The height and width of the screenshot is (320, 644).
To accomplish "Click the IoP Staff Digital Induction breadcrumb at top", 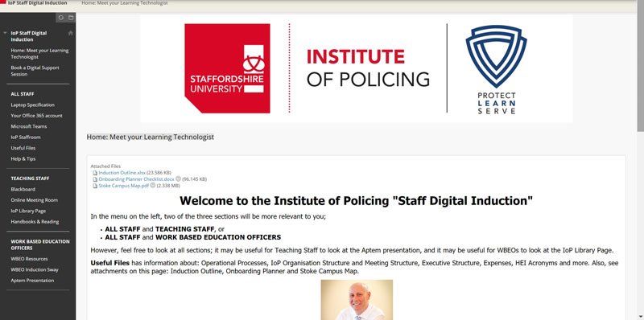I will click(x=37, y=3).
